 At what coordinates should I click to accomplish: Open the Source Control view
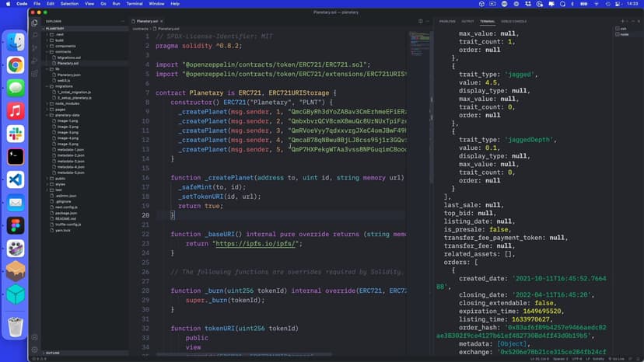pyautogui.click(x=35, y=47)
